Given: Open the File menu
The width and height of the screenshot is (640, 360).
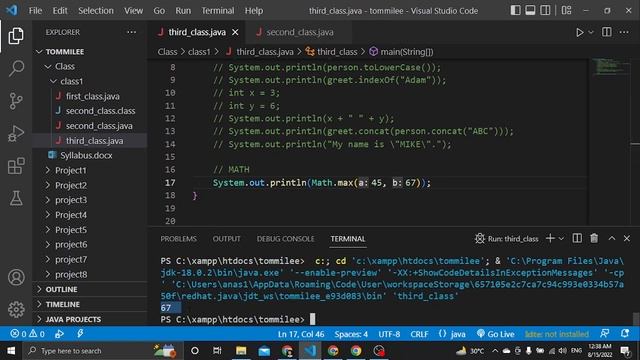Looking at the screenshot, I should [35, 11].
